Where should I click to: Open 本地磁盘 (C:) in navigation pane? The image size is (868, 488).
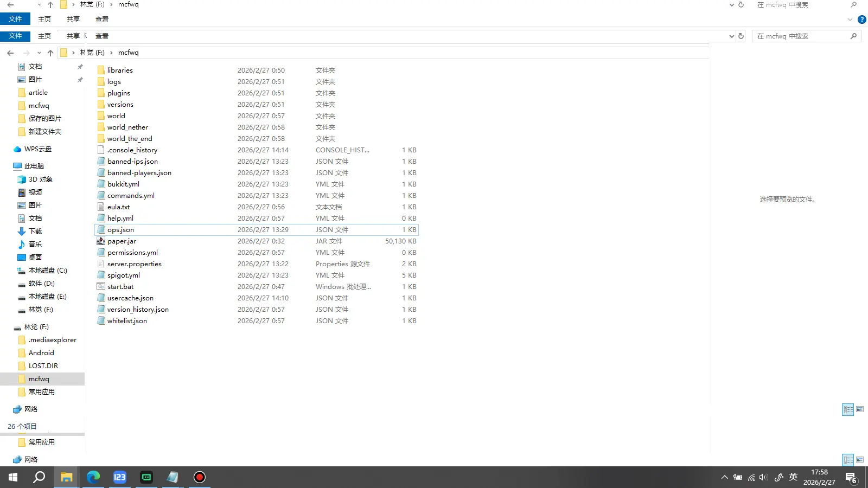(47, 271)
